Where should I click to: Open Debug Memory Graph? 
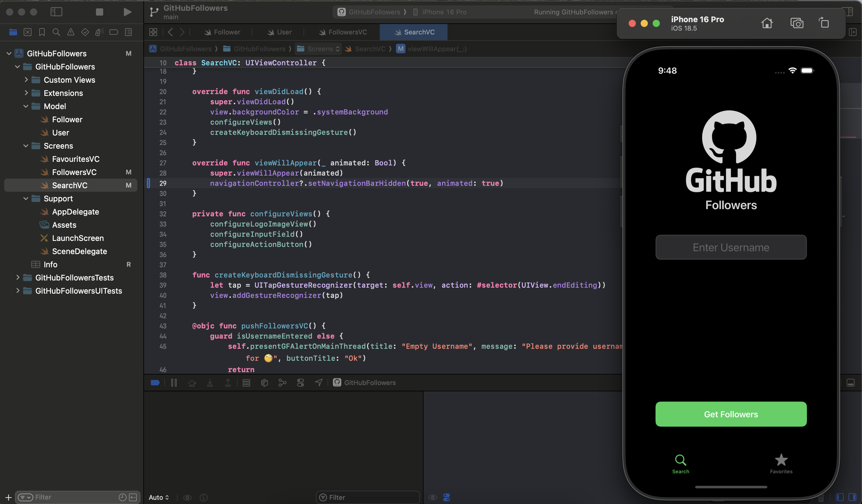pos(282,383)
